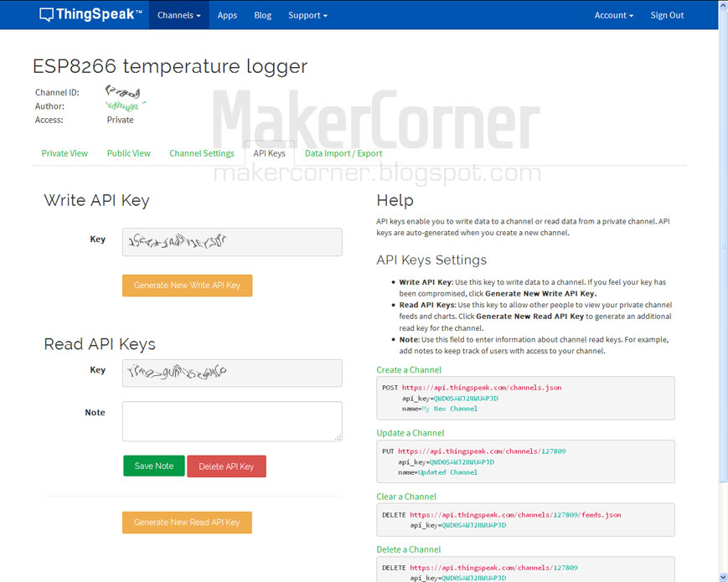Click the Delete API Key button
Viewport: 728px width, 582px height.
click(x=226, y=466)
